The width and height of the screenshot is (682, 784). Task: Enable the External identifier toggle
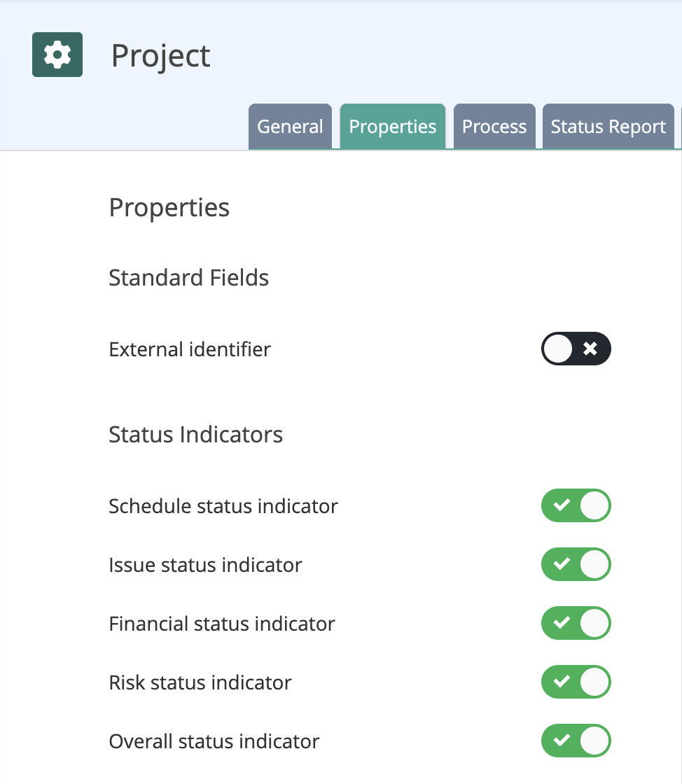pyautogui.click(x=576, y=349)
